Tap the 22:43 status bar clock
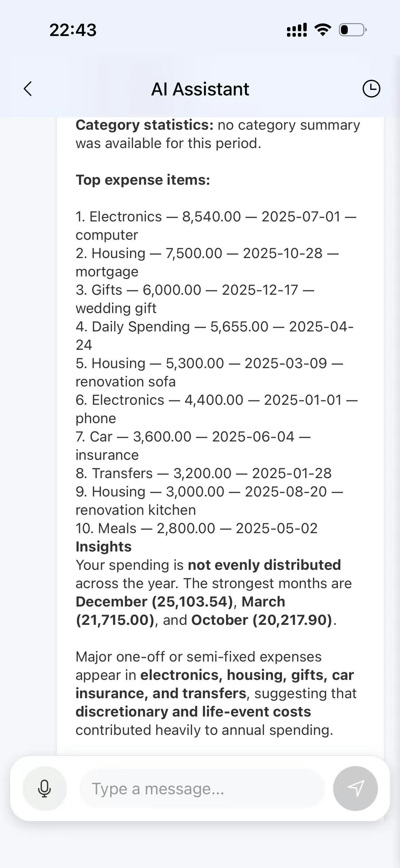This screenshot has height=868, width=400. (73, 30)
